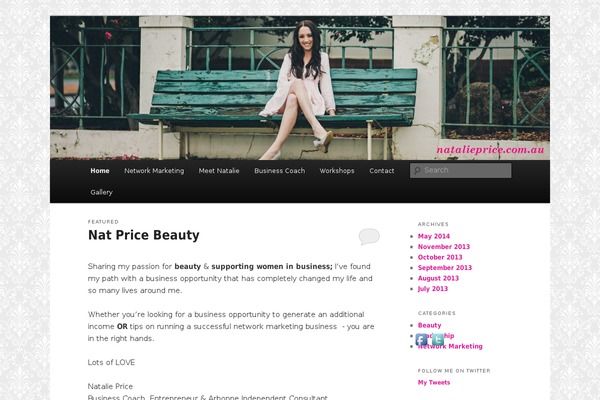Open the Gallery menu item
600x400 pixels.
(x=101, y=192)
